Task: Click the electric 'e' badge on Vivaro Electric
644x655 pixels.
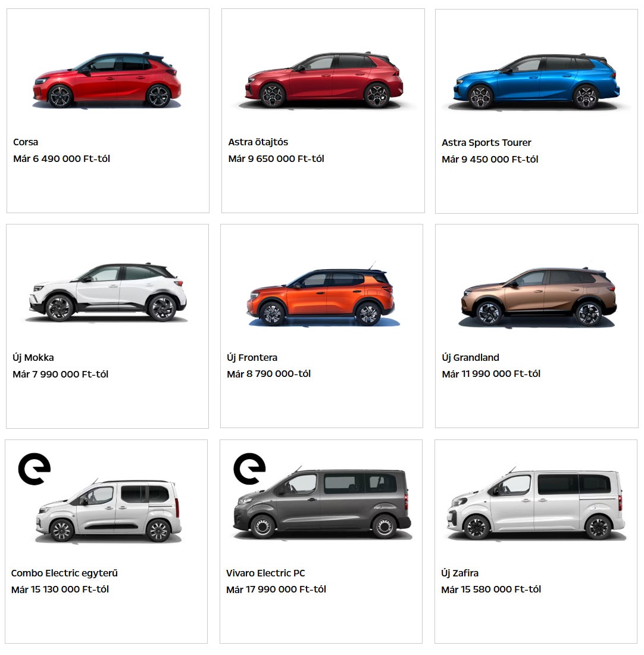Action: tap(249, 469)
